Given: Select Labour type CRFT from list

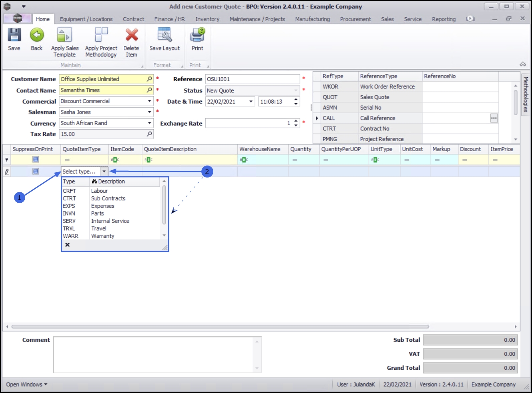Looking at the screenshot, I should click(111, 191).
